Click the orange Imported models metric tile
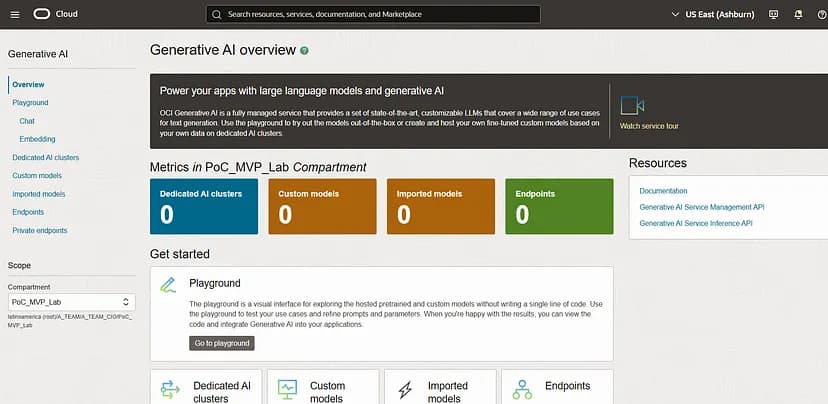The height and width of the screenshot is (404, 828). (x=441, y=206)
